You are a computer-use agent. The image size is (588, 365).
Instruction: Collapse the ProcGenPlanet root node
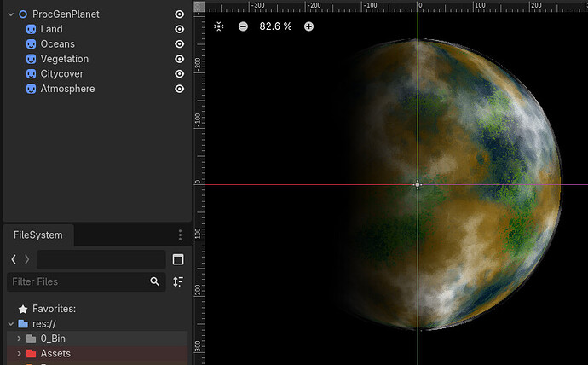pyautogui.click(x=10, y=14)
